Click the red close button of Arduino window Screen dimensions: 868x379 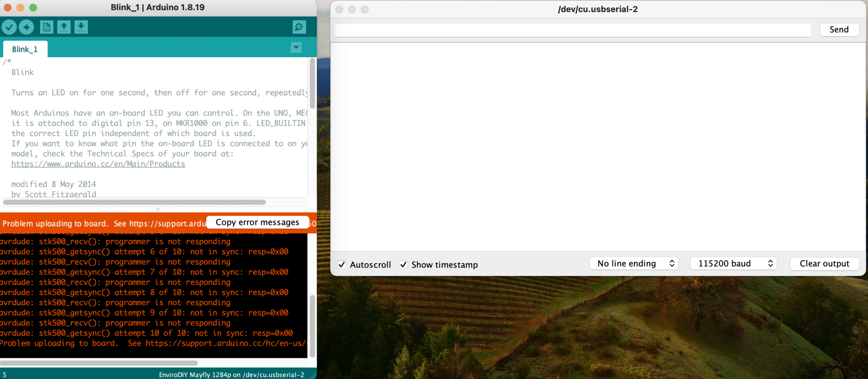[x=7, y=7]
